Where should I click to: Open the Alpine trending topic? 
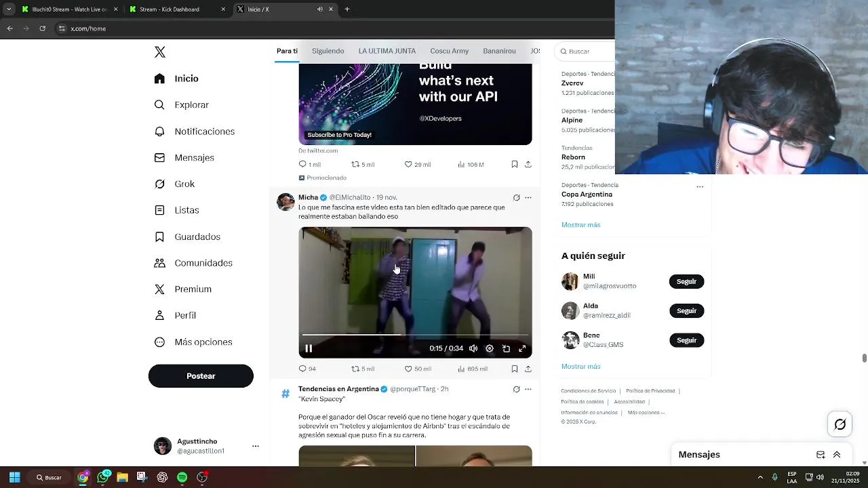point(572,120)
